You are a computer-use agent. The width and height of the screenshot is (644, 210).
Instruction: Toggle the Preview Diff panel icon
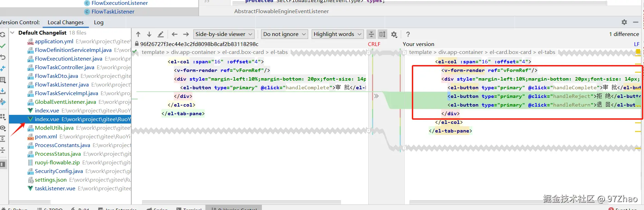point(2,164)
